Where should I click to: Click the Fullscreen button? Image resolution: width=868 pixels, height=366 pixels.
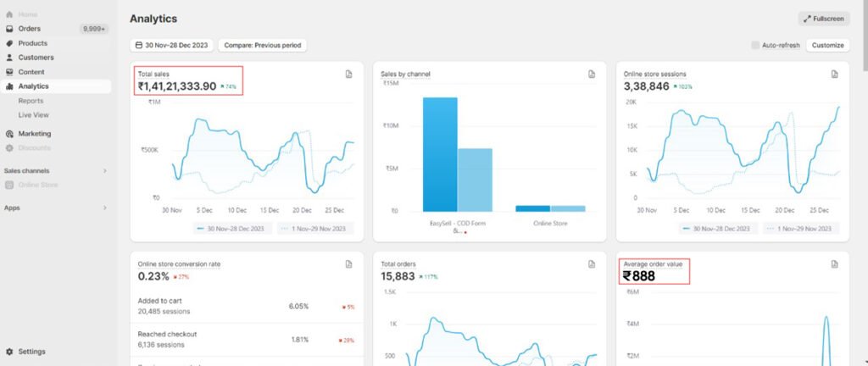pyautogui.click(x=824, y=18)
